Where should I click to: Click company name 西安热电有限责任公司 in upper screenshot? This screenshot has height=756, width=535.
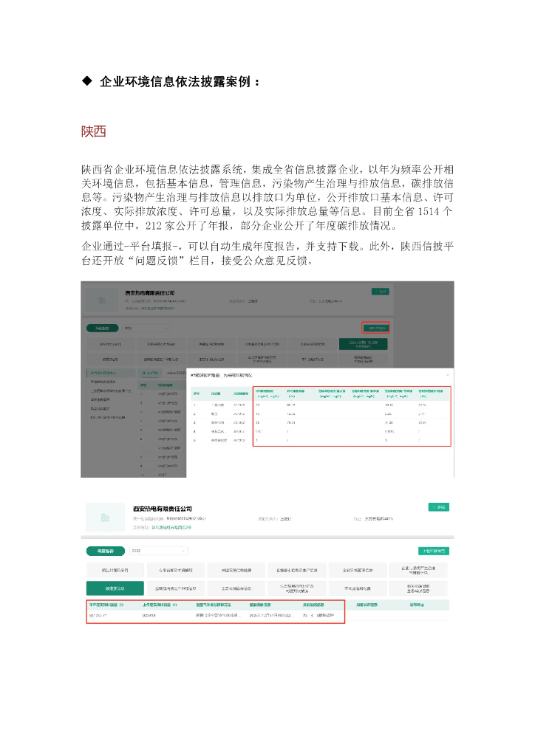[149, 292]
